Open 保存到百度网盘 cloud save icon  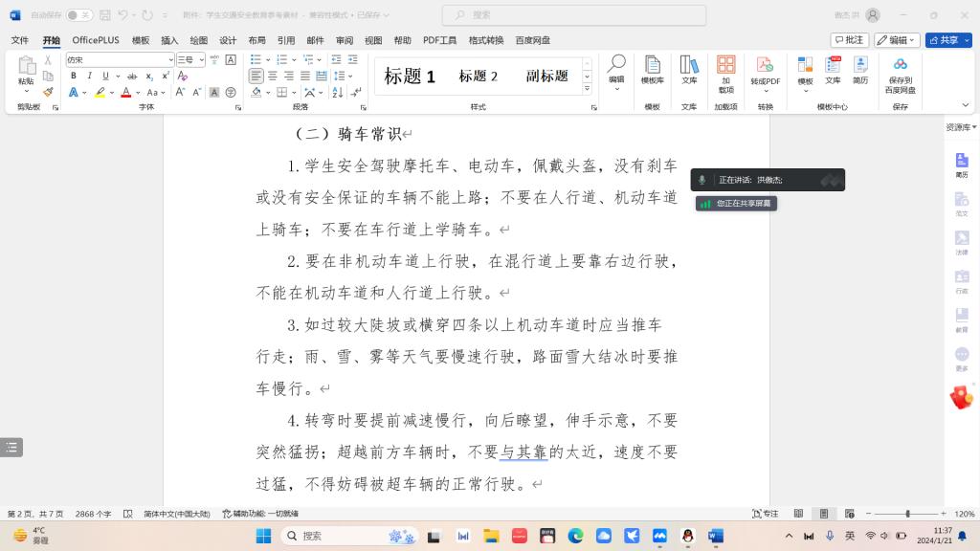[x=900, y=75]
